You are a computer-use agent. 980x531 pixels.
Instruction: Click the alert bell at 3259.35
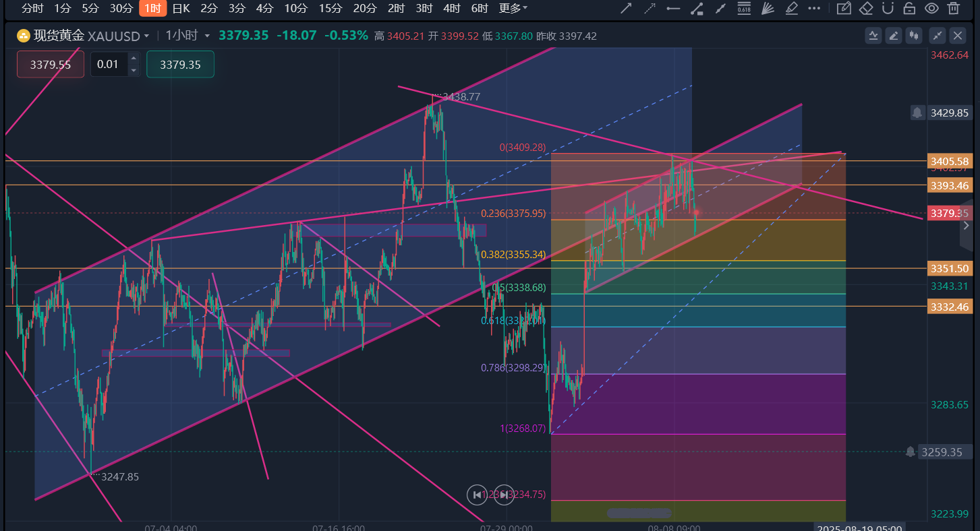[911, 451]
